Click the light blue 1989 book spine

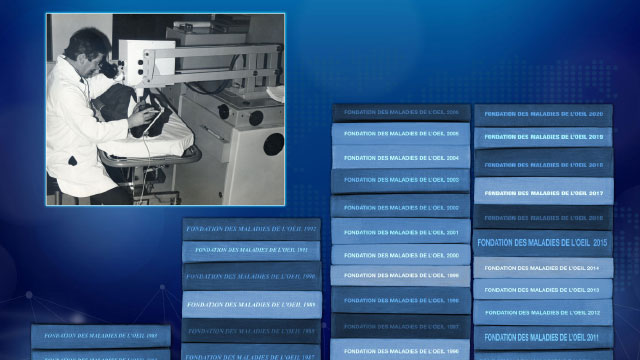[252, 304]
